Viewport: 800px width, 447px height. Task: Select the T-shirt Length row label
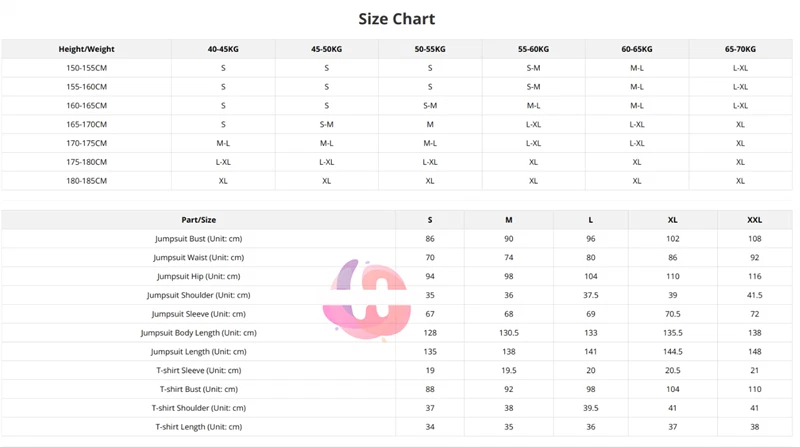[198, 427]
